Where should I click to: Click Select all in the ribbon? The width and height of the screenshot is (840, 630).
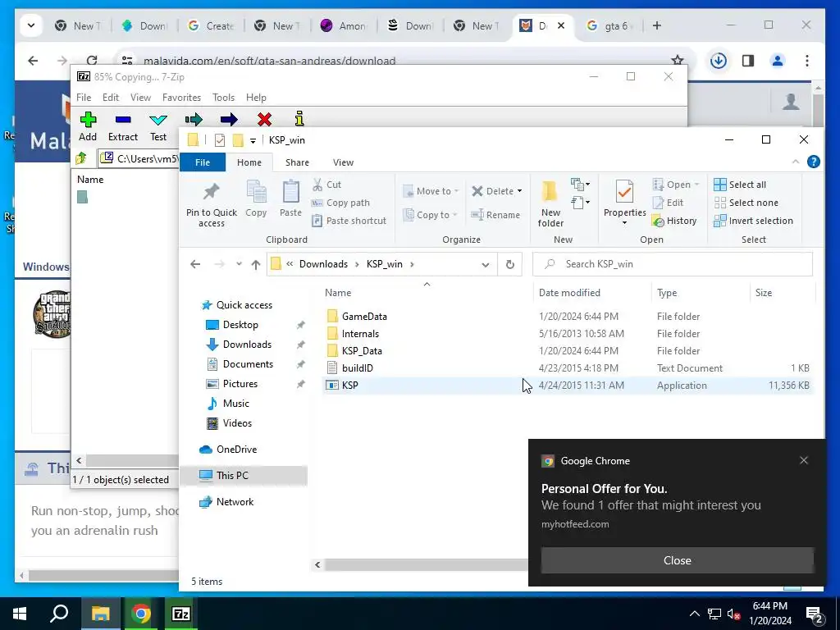click(740, 185)
